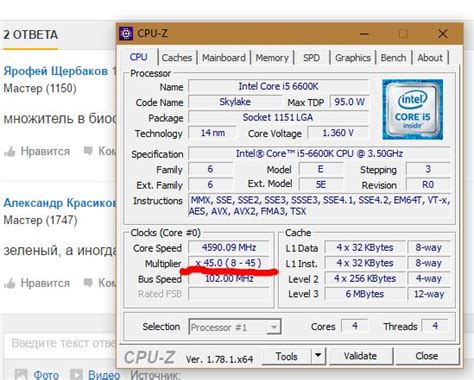Open Александр Красиков's profile link

60,203
